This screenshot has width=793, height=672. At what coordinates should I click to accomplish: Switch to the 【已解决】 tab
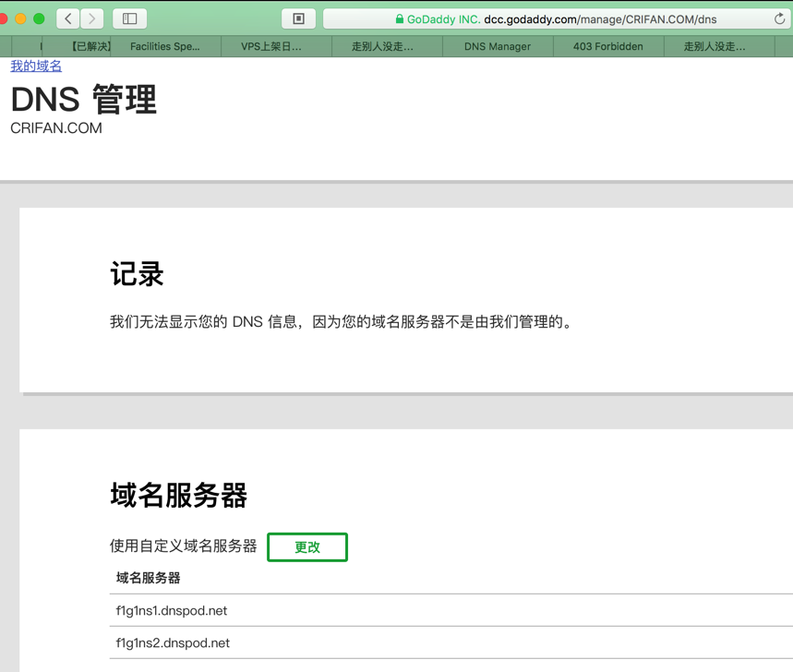tap(77, 46)
